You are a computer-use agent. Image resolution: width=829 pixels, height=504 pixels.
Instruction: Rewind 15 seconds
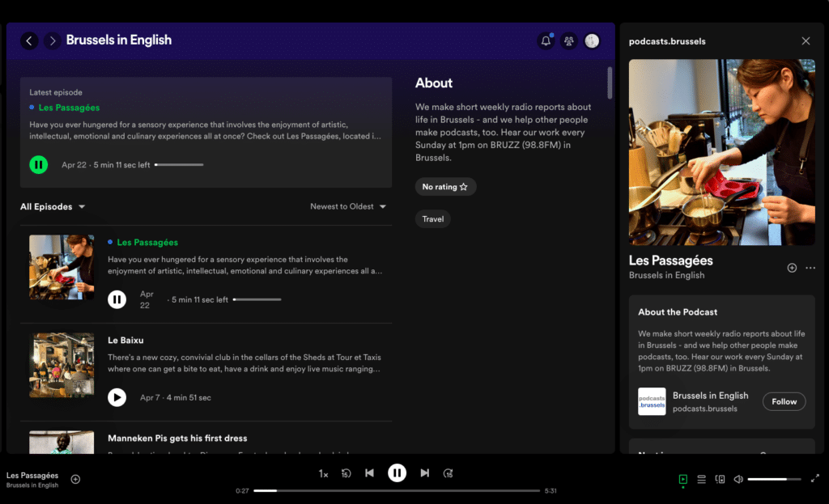[346, 473]
